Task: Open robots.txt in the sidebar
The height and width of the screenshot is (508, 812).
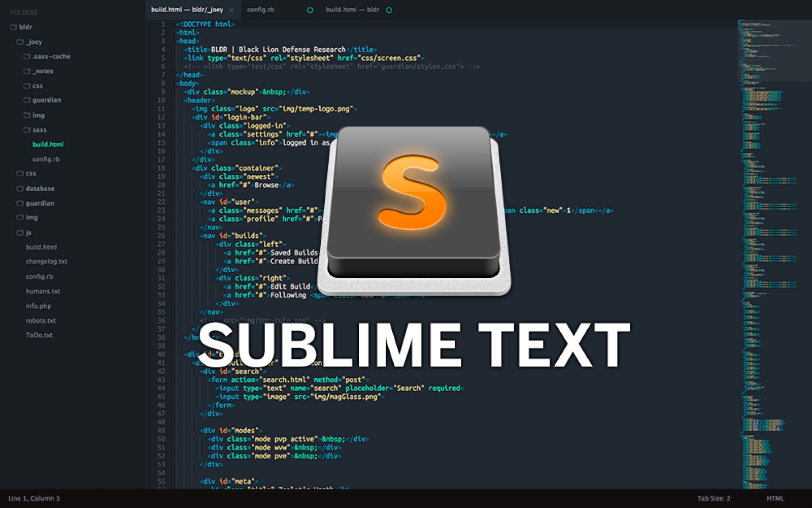Action: click(x=41, y=321)
